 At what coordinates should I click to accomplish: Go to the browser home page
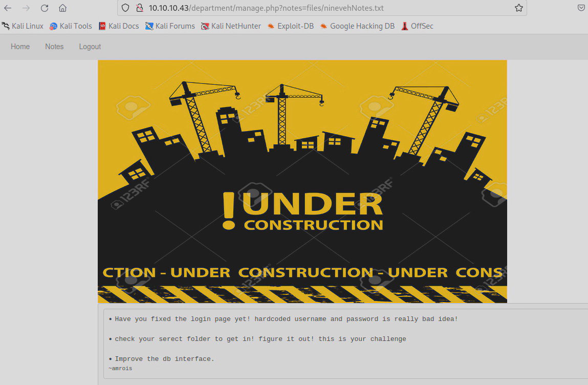62,8
